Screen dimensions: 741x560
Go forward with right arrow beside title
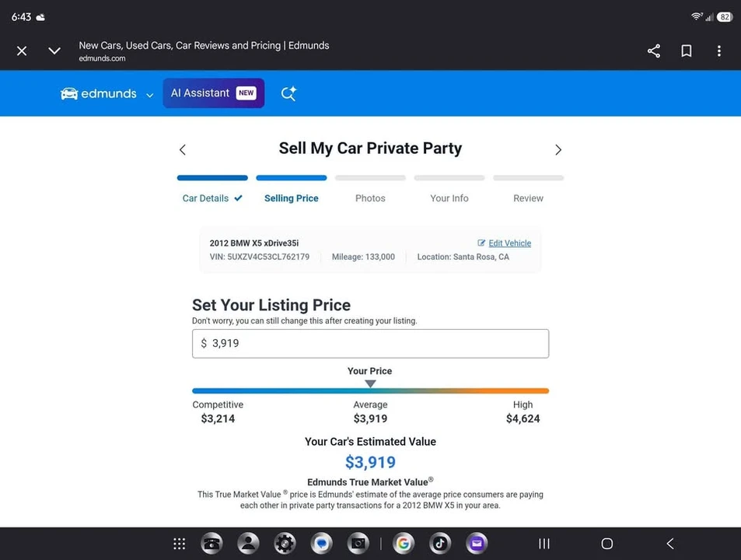558,150
